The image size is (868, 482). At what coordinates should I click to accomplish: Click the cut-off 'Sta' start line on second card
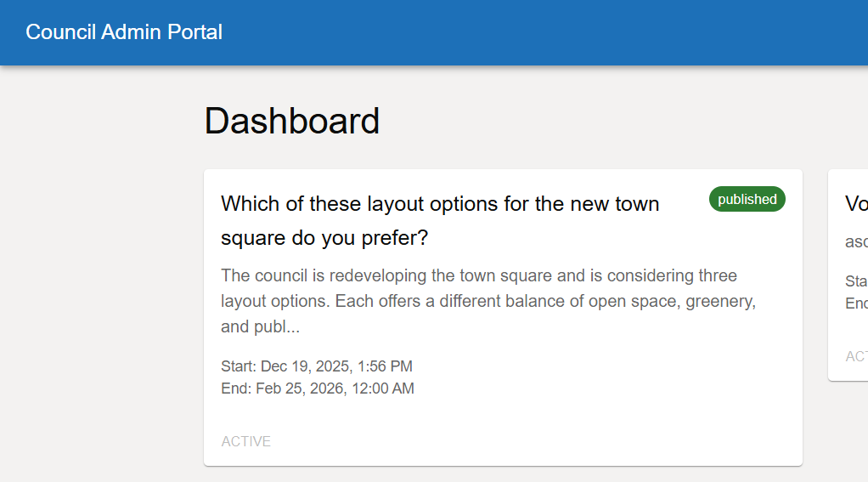click(855, 281)
